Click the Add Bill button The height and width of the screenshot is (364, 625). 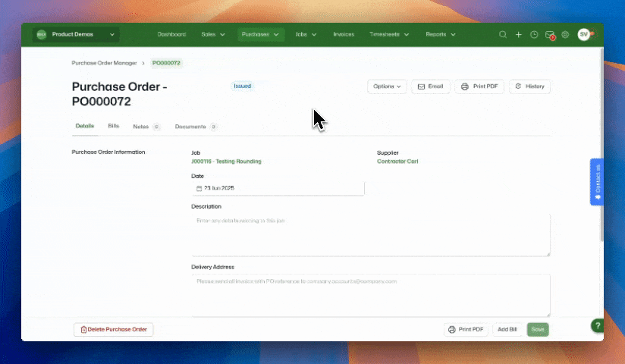tap(507, 330)
